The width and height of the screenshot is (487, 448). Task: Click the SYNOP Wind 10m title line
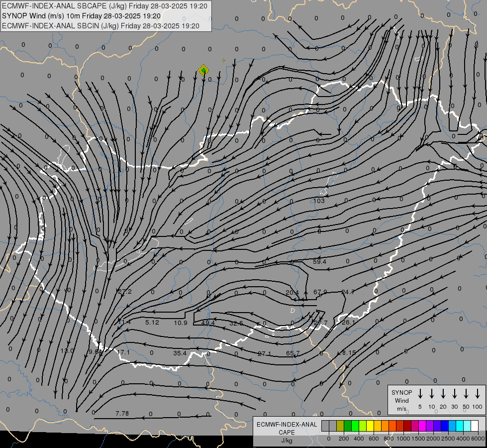tap(82, 16)
